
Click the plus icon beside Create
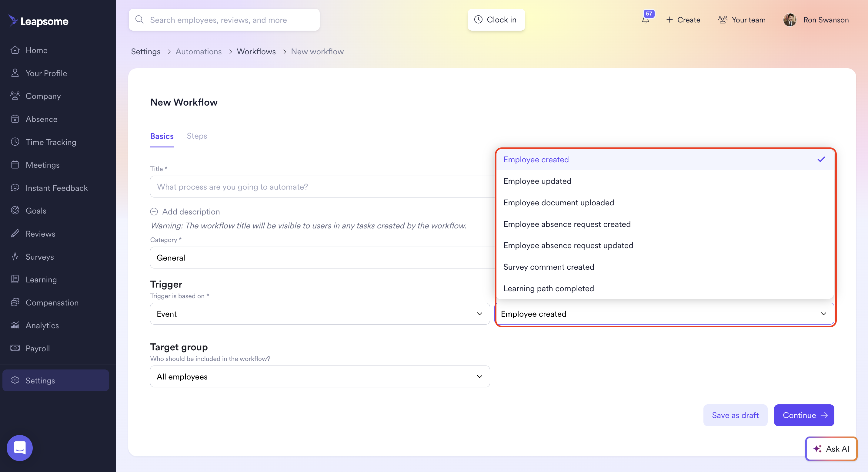(x=669, y=19)
